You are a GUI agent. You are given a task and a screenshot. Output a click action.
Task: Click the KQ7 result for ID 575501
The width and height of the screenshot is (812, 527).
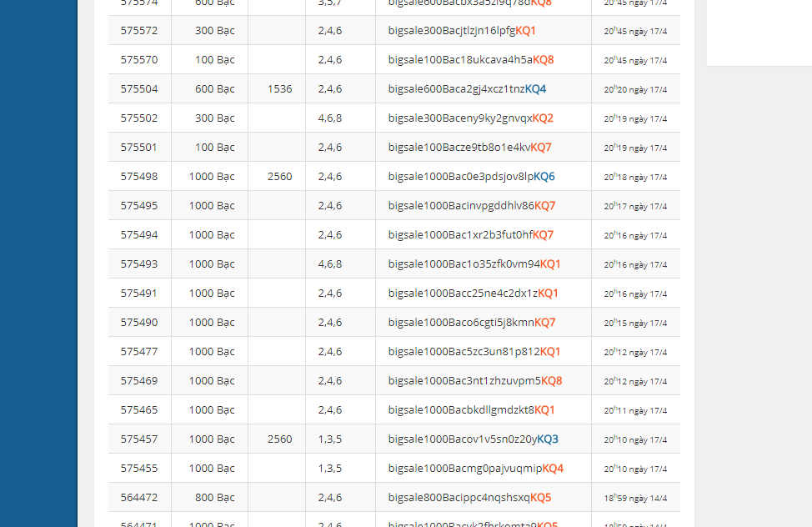pyautogui.click(x=541, y=148)
